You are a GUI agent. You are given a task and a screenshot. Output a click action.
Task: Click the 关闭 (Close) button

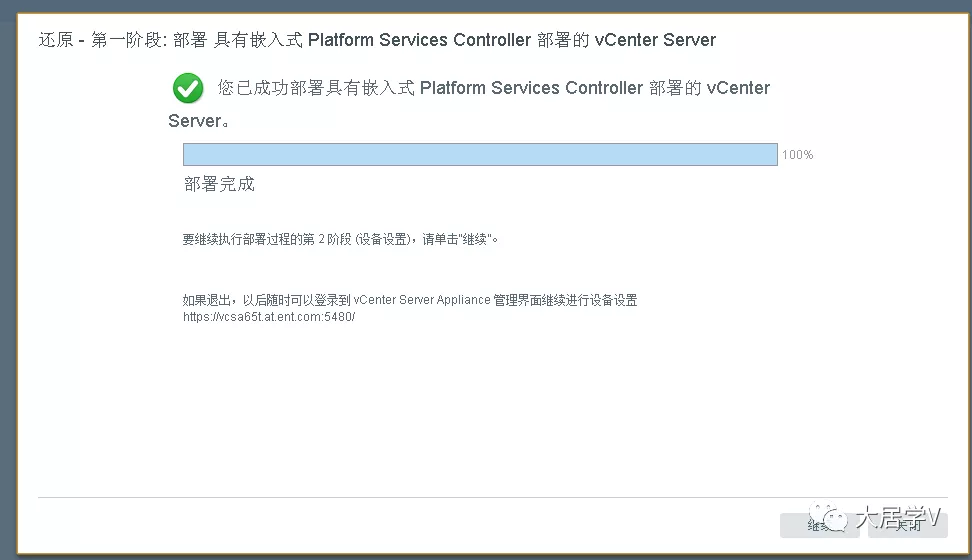coord(908,525)
